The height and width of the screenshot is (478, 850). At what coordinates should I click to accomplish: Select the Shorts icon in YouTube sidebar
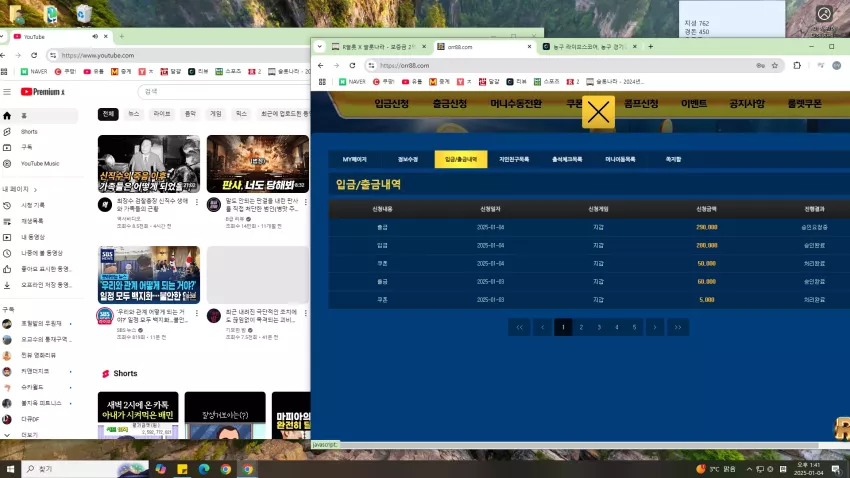[x=7, y=132]
